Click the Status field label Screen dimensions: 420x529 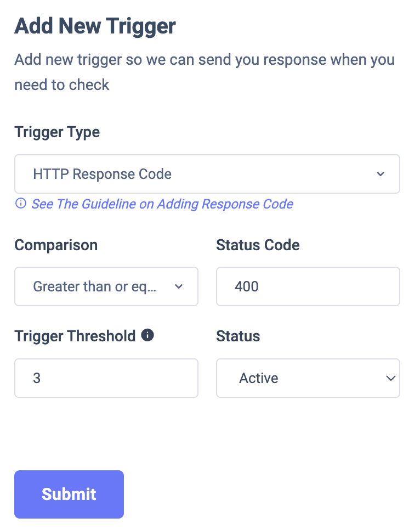[x=238, y=336]
